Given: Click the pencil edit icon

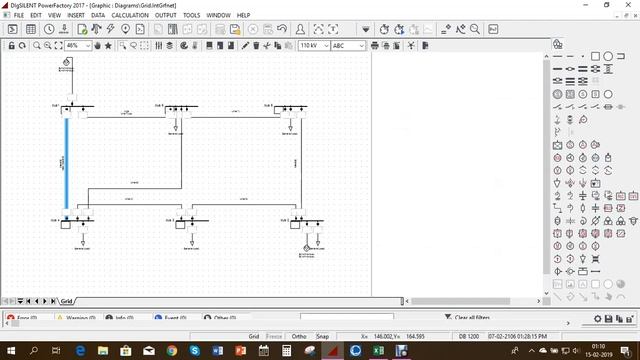Looking at the screenshot, I should pyautogui.click(x=245, y=46).
